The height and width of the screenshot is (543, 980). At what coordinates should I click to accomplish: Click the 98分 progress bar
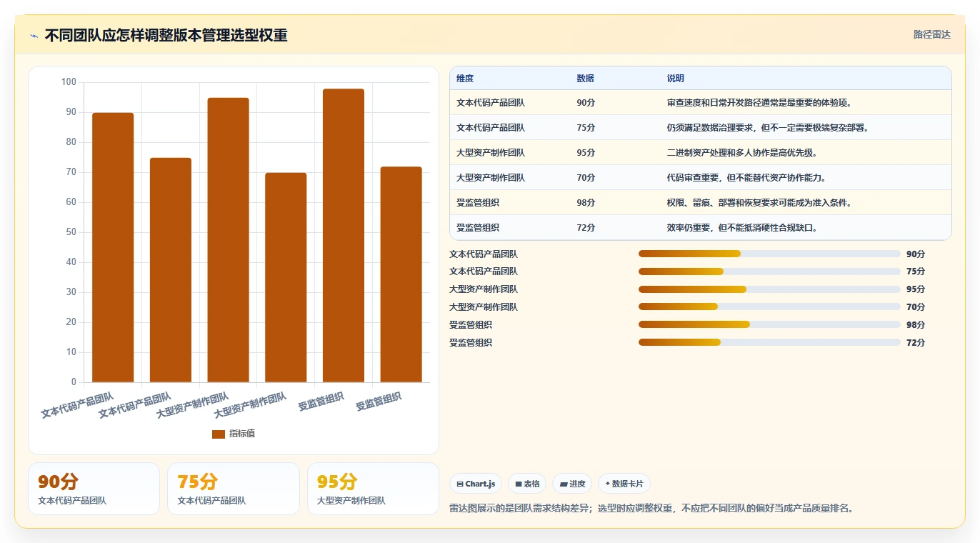[769, 324]
